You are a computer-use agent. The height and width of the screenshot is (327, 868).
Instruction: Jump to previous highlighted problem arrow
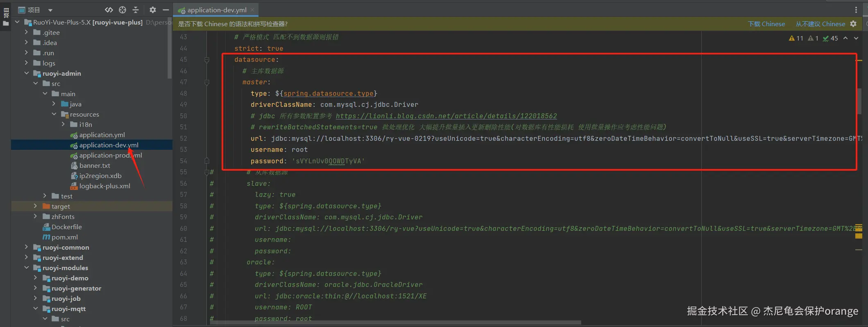(x=845, y=38)
